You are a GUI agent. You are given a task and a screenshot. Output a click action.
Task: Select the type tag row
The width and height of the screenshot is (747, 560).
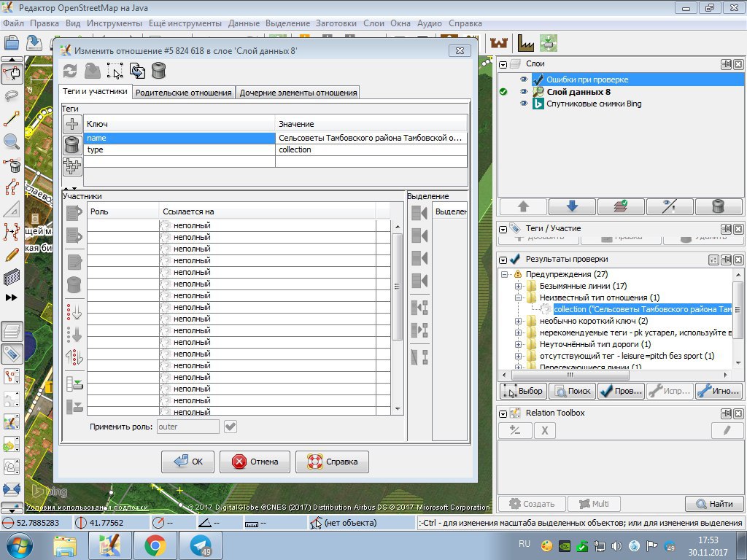coord(275,149)
